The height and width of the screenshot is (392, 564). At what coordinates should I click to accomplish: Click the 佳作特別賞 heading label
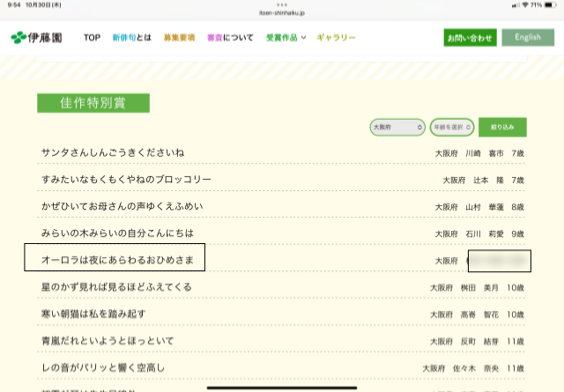tap(93, 103)
